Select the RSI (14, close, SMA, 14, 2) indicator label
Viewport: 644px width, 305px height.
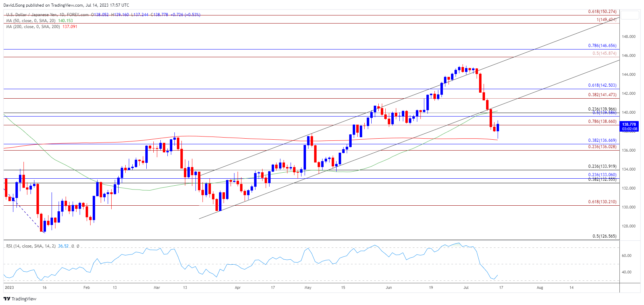click(31, 246)
